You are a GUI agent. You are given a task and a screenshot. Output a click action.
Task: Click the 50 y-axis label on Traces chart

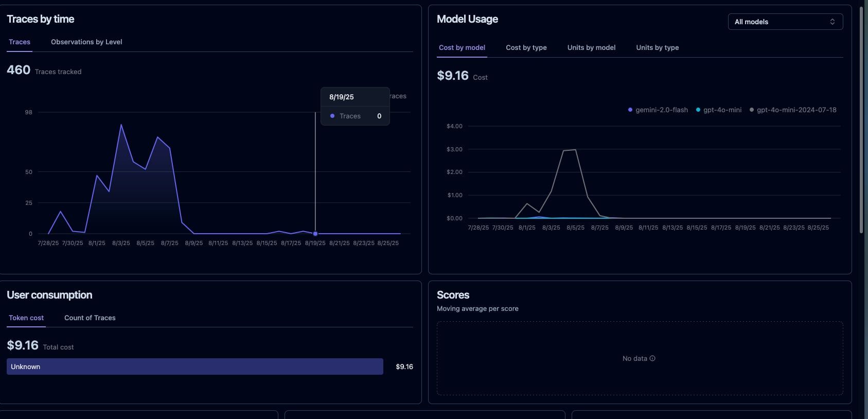coord(29,172)
